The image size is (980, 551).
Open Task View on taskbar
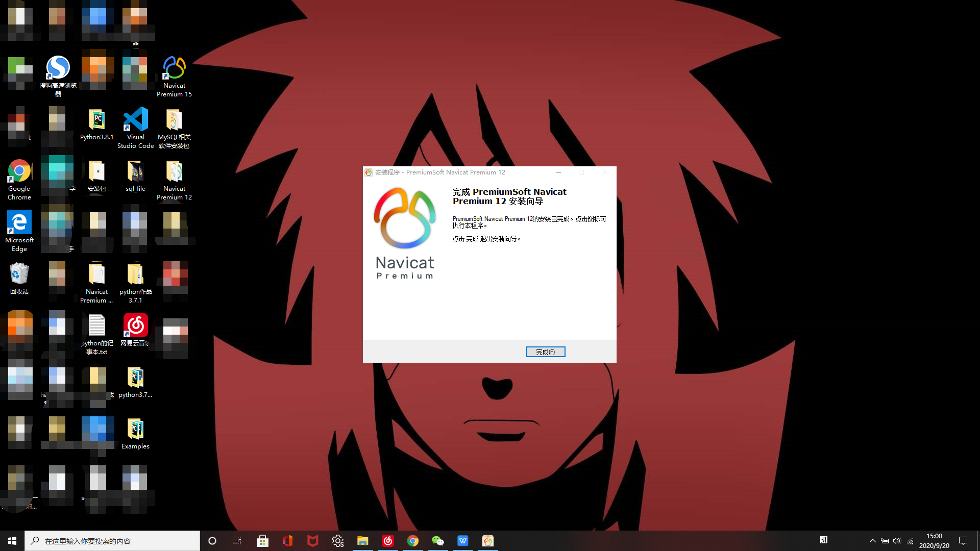coord(236,541)
